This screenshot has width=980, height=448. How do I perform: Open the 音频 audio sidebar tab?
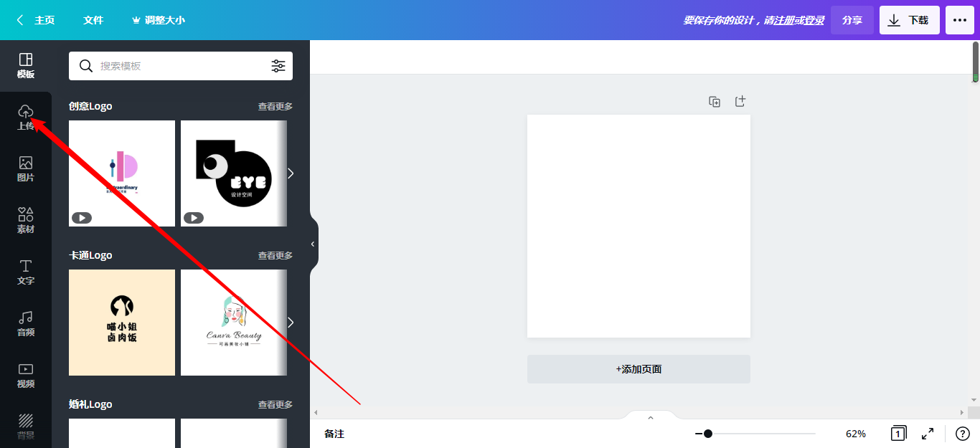(26, 324)
